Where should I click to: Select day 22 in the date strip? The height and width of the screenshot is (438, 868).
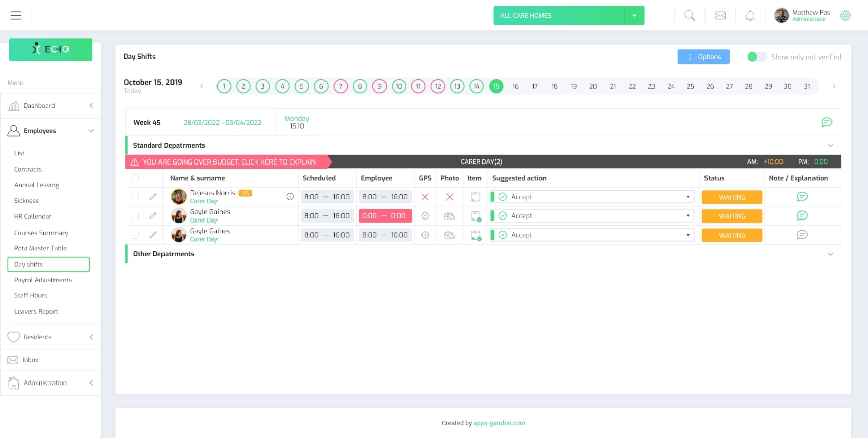click(632, 86)
